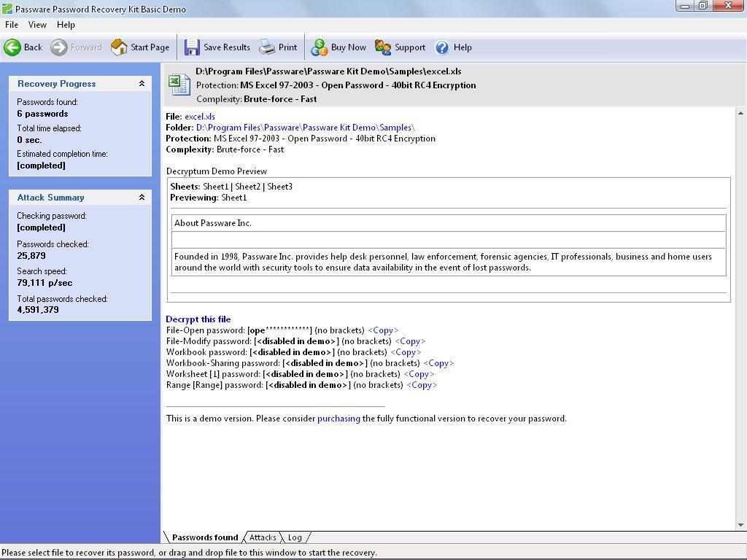The height and width of the screenshot is (560, 747).
Task: Click the '6 passwords' value
Action: [42, 113]
